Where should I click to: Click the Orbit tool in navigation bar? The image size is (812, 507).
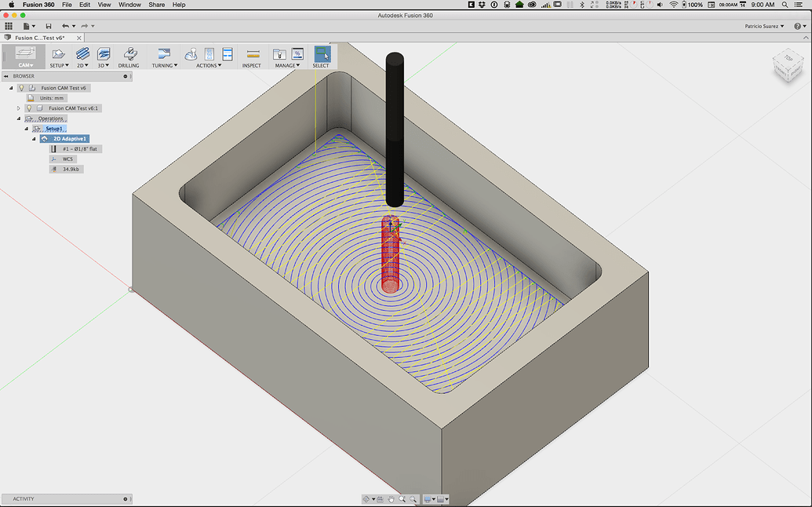tap(366, 499)
